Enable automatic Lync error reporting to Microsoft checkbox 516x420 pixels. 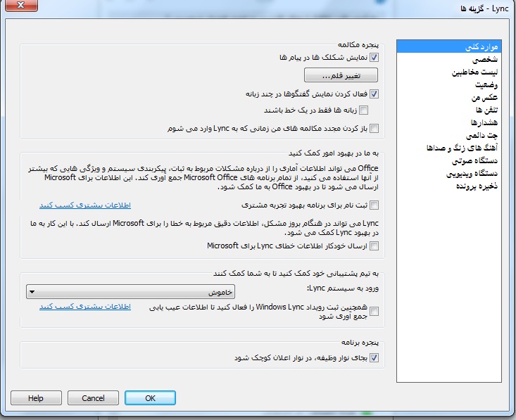[374, 246]
